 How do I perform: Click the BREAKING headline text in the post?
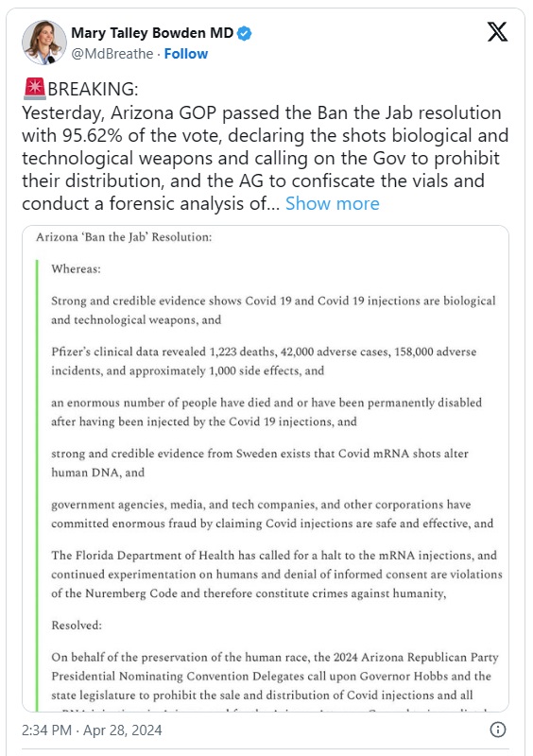coord(94,89)
